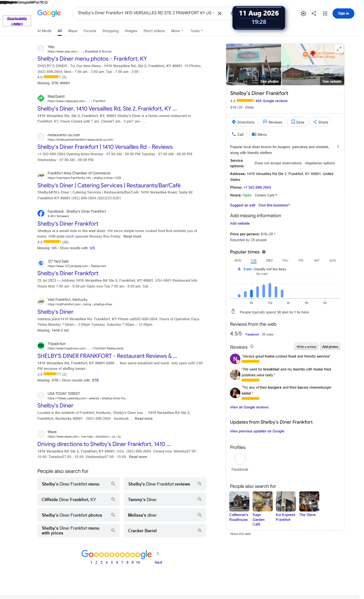Save Shelby's Diner with bookmark chip
Viewport: 364px width, 599px height.
(297, 122)
